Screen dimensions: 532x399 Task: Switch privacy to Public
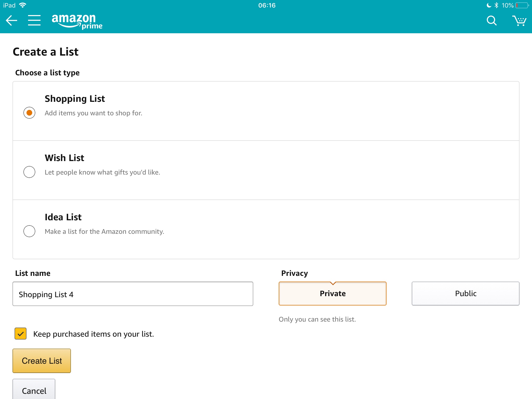coord(465,294)
